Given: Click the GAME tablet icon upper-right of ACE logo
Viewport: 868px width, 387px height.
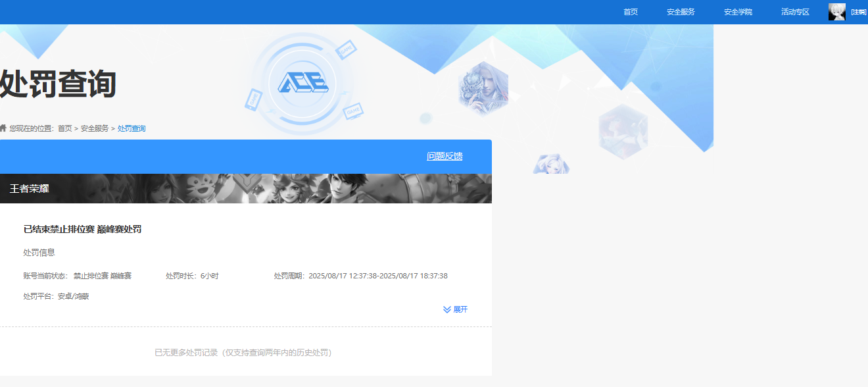Looking at the screenshot, I should (346, 49).
